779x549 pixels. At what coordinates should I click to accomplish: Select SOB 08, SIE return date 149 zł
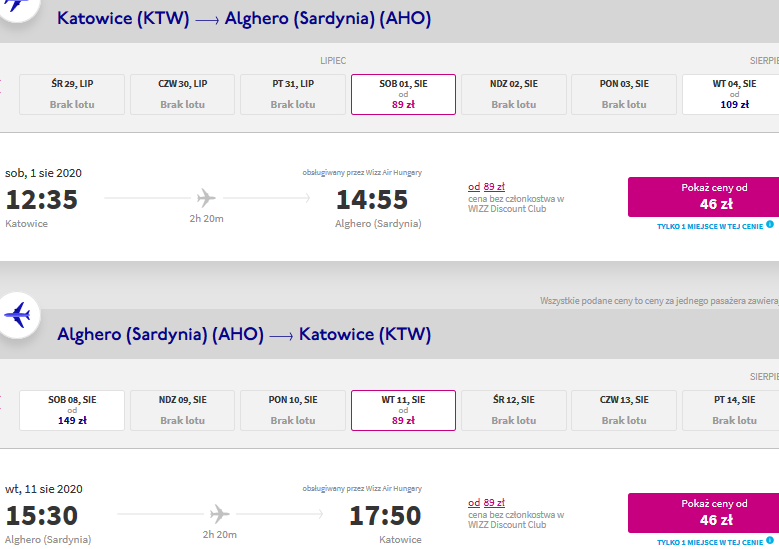[x=72, y=410]
